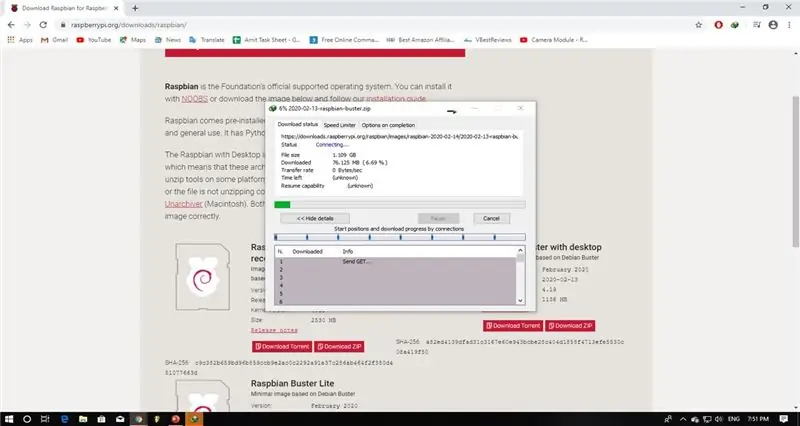Click the address bar URL
Screen dimensions: 800x426
[129, 25]
